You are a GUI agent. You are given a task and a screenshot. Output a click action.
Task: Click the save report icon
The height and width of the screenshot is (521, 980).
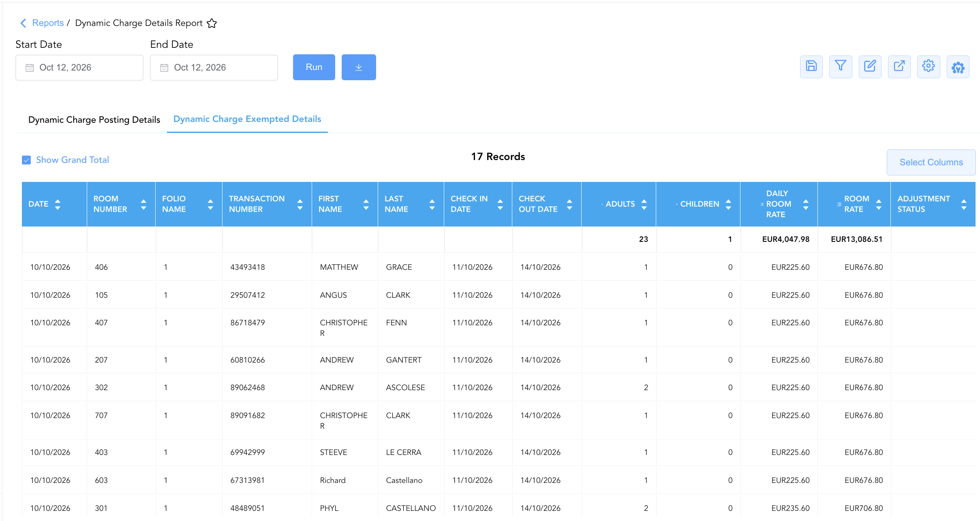[811, 67]
